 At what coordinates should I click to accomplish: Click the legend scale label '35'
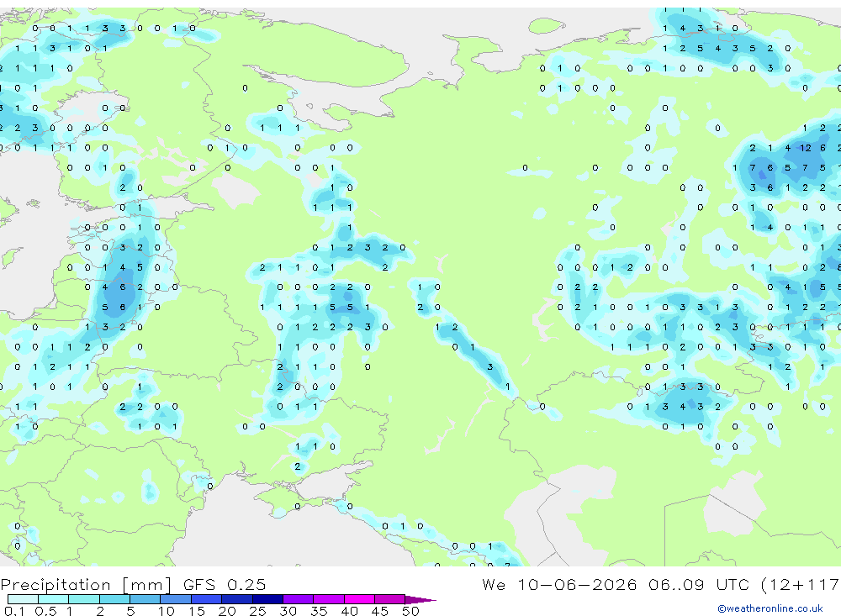pos(319,611)
